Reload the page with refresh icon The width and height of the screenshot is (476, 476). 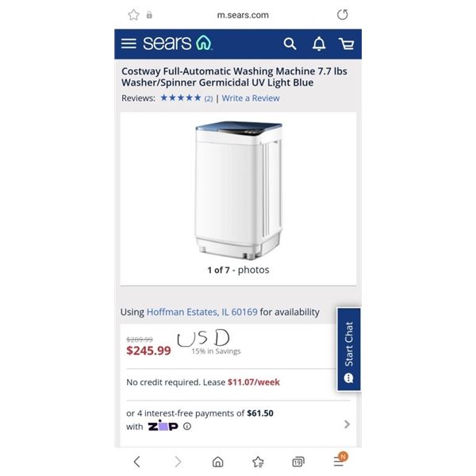[x=343, y=14]
